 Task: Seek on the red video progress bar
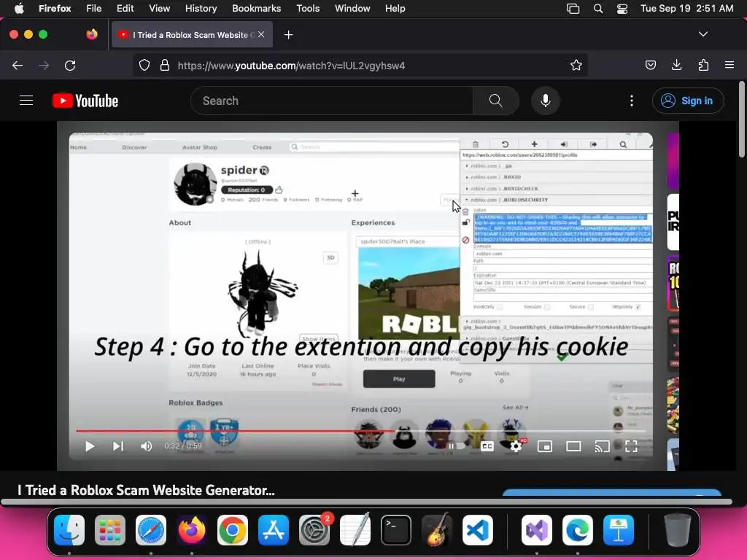(x=360, y=431)
